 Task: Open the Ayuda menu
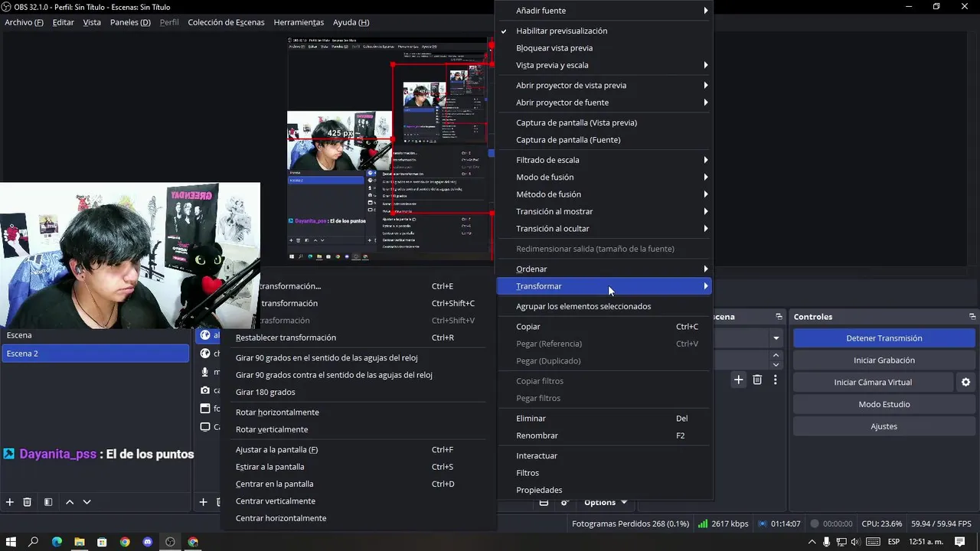coord(351,22)
